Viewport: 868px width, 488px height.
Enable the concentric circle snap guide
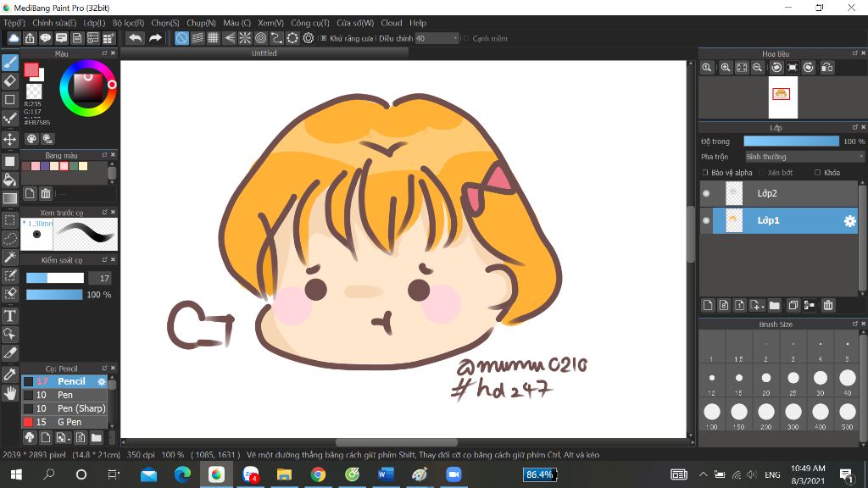tap(261, 38)
